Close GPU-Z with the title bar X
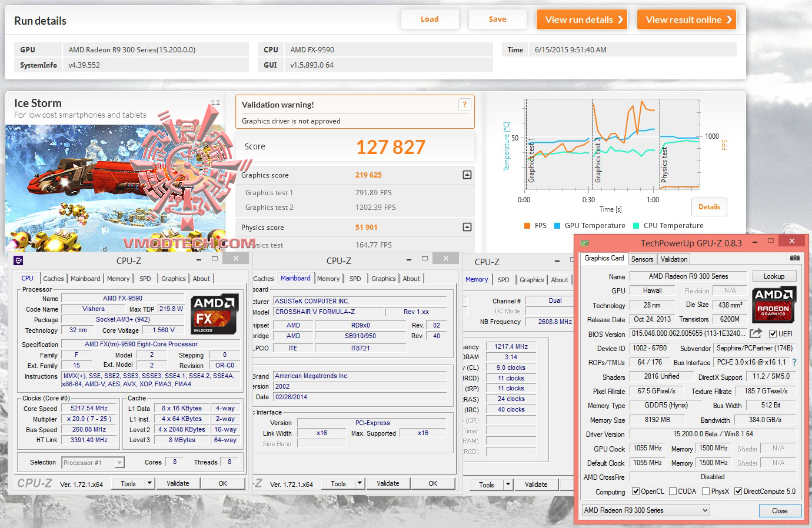 pos(792,241)
